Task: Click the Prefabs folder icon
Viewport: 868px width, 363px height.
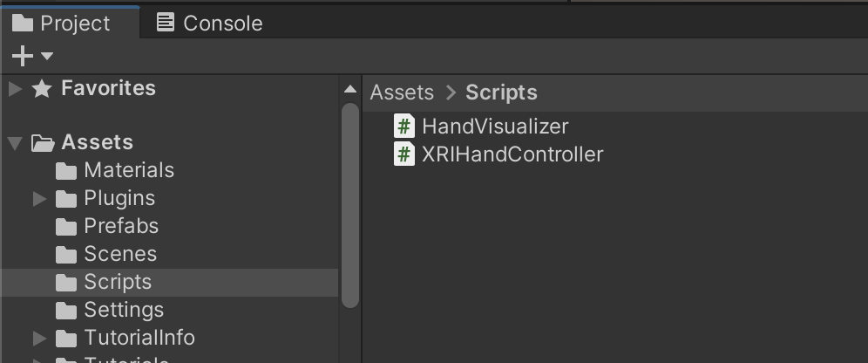Action: point(66,226)
